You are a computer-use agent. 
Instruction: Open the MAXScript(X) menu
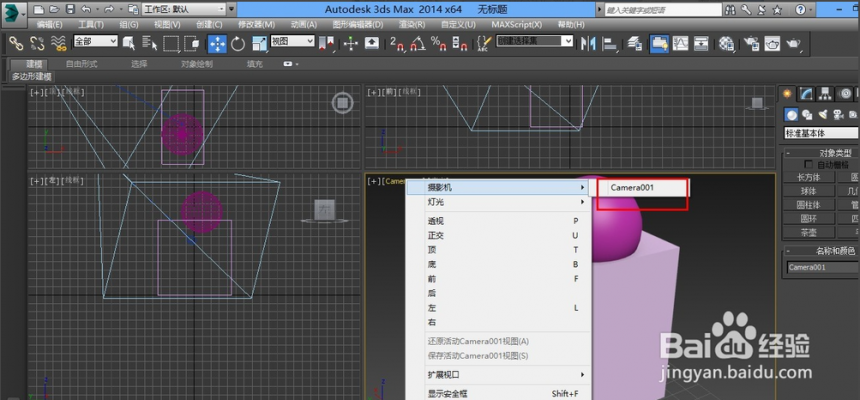(517, 25)
